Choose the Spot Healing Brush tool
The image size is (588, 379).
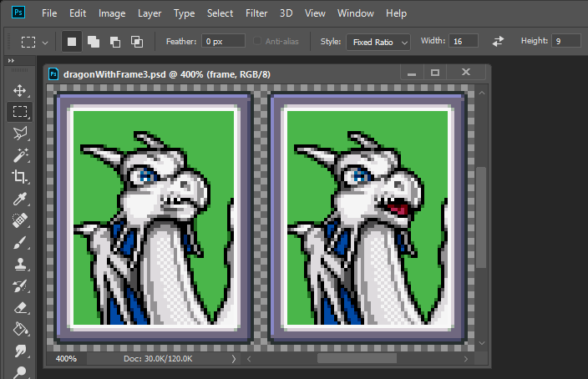[x=20, y=220]
